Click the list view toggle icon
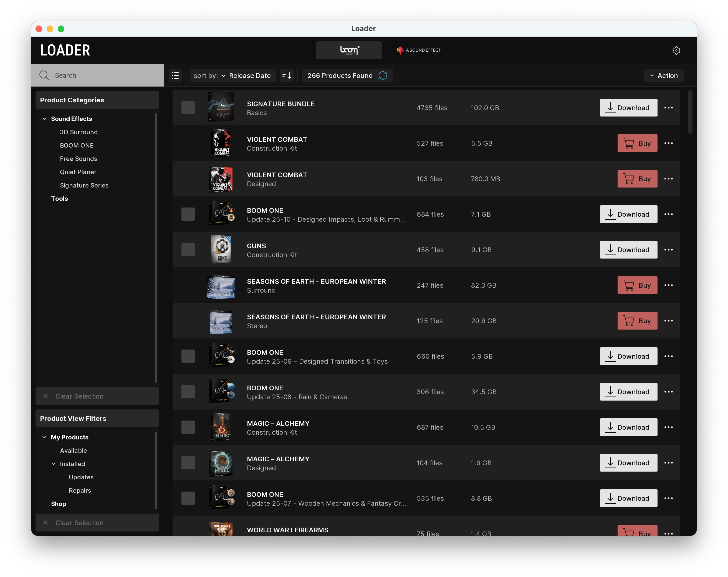Image resolution: width=728 pixels, height=577 pixels. tap(175, 76)
